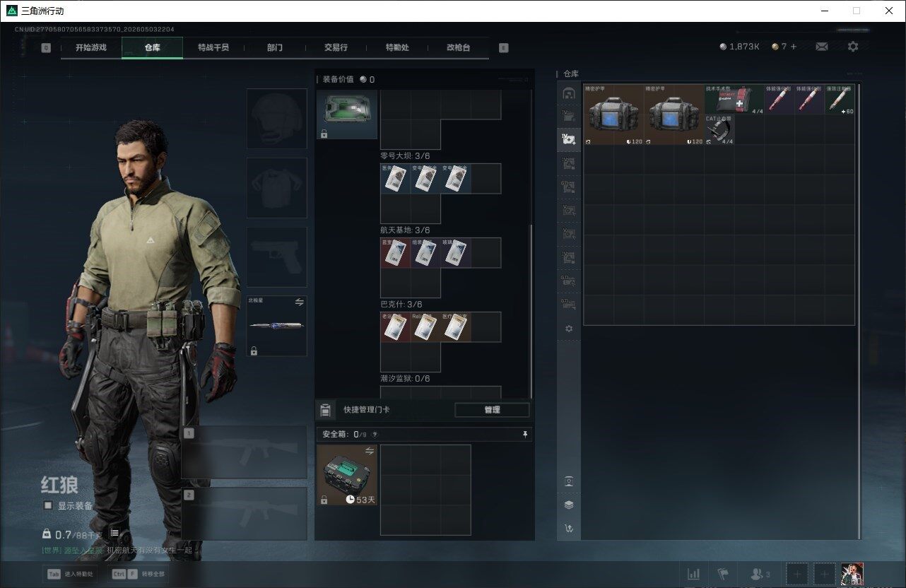This screenshot has height=588, width=906.
Task: Open the 安全箱 help question mark
Action: click(x=375, y=435)
